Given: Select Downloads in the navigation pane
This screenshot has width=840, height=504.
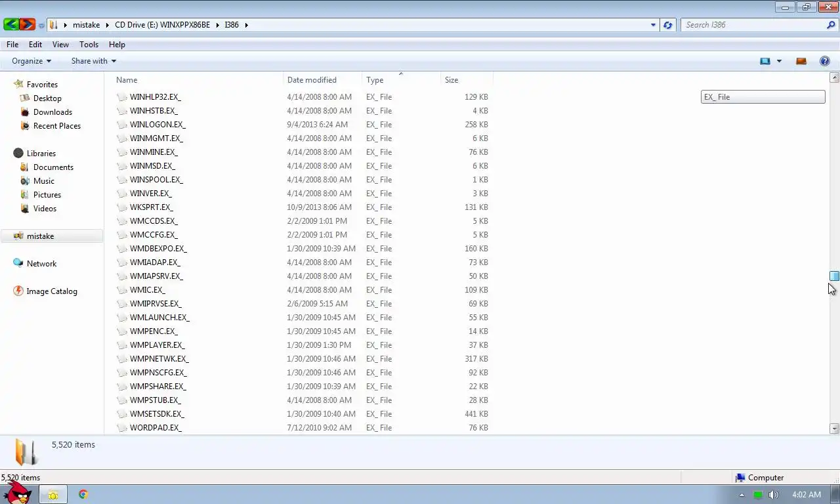Looking at the screenshot, I should [52, 112].
